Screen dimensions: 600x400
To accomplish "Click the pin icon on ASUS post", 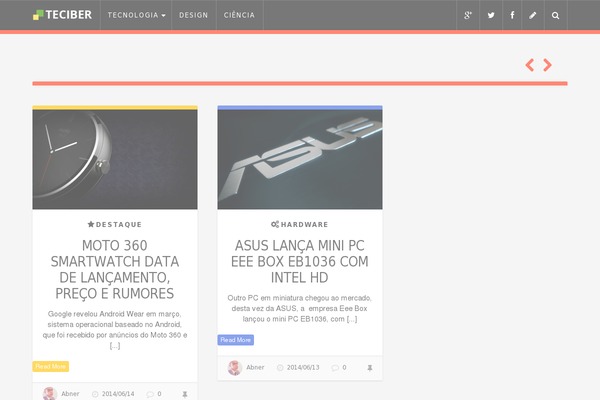I will [x=370, y=367].
